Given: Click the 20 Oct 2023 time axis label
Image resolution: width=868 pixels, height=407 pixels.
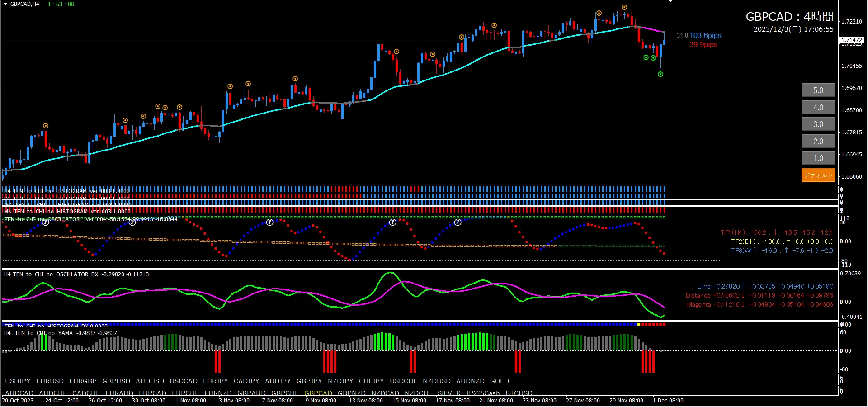Looking at the screenshot, I should tap(18, 401).
